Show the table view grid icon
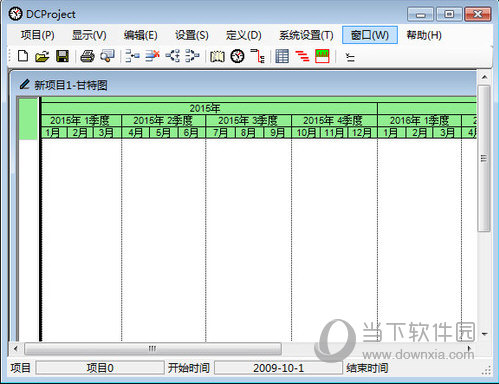This screenshot has height=384, width=499. 282,56
